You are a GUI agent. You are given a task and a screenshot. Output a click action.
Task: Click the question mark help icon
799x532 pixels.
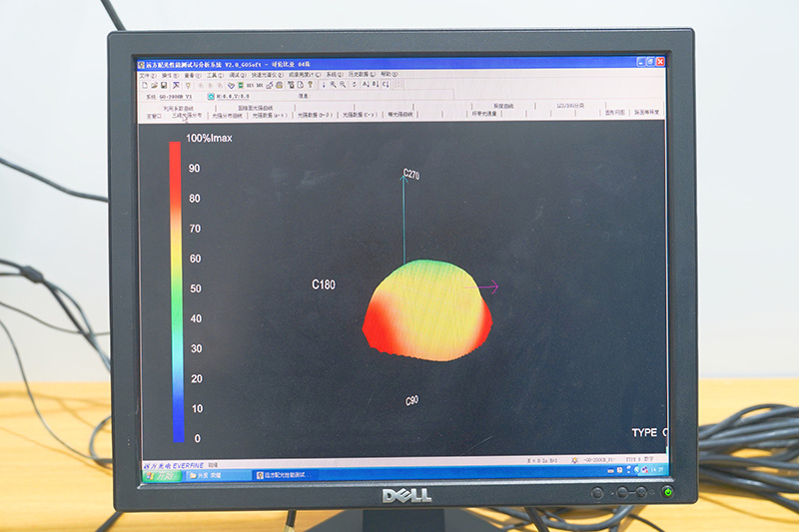(311, 85)
